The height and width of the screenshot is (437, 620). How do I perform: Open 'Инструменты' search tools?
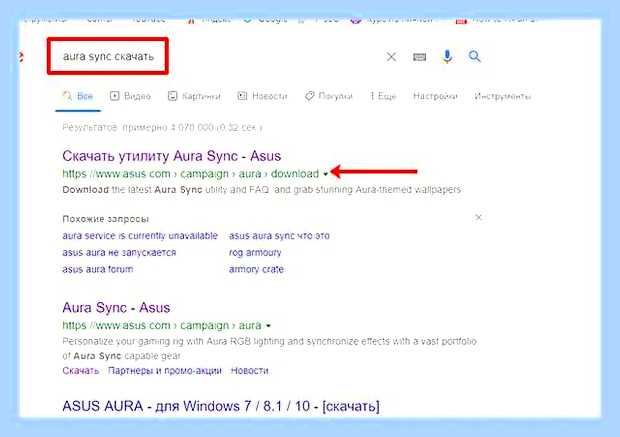[503, 96]
